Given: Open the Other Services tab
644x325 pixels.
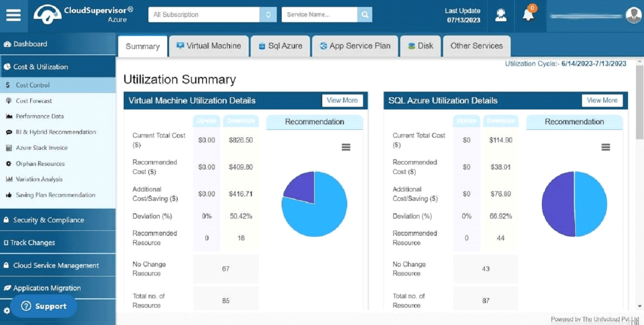Looking at the screenshot, I should pyautogui.click(x=477, y=46).
